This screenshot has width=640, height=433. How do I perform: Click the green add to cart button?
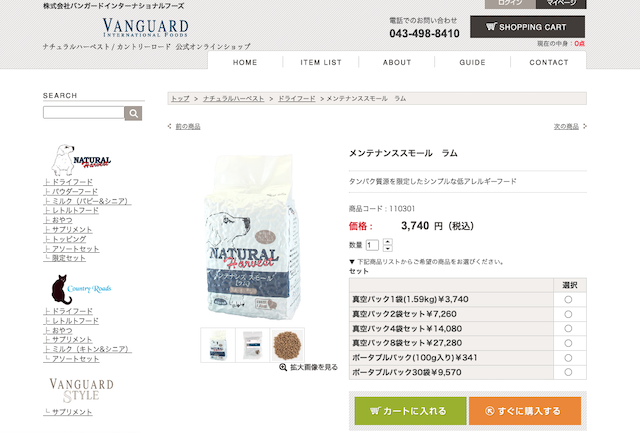point(410,411)
